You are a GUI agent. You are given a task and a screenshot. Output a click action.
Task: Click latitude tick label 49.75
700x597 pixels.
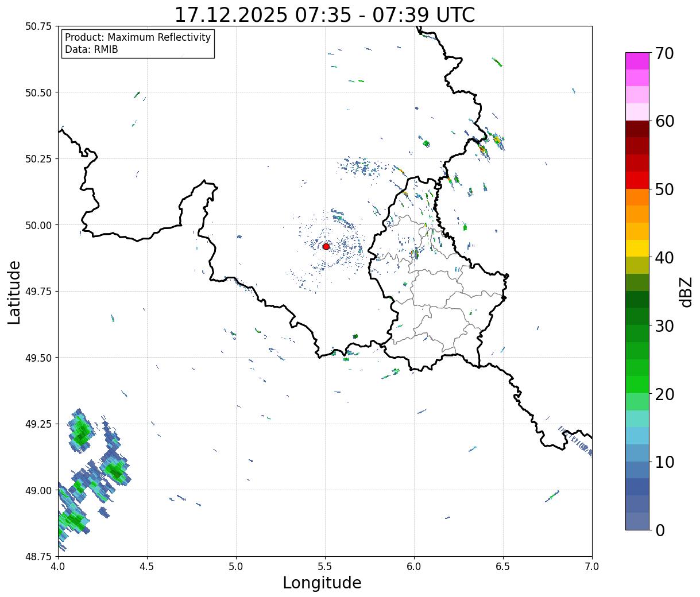pyautogui.click(x=38, y=292)
